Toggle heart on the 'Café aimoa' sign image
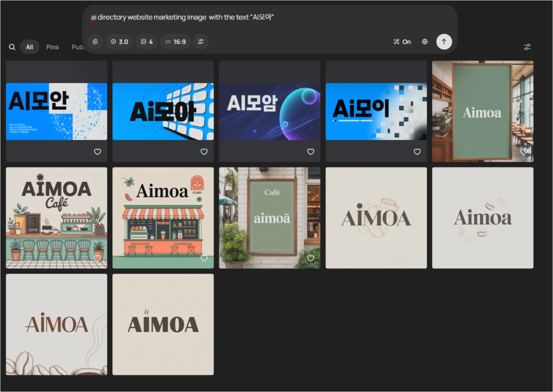The image size is (553, 392). click(x=311, y=259)
